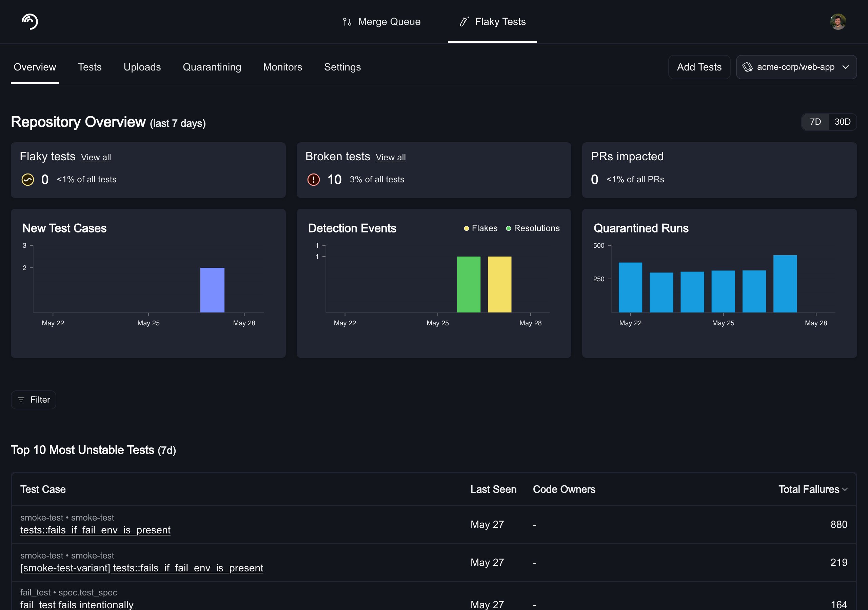Click the red broken tests alert icon
The width and height of the screenshot is (868, 610).
313,180
